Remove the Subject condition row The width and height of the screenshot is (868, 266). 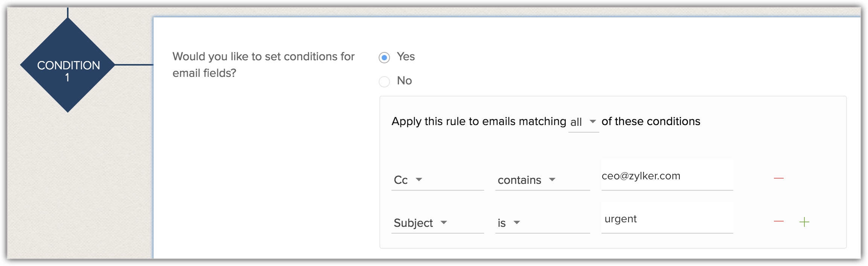point(778,221)
